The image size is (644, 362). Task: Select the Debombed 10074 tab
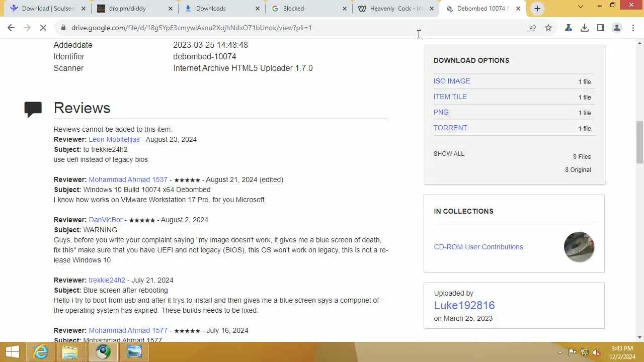click(x=482, y=9)
